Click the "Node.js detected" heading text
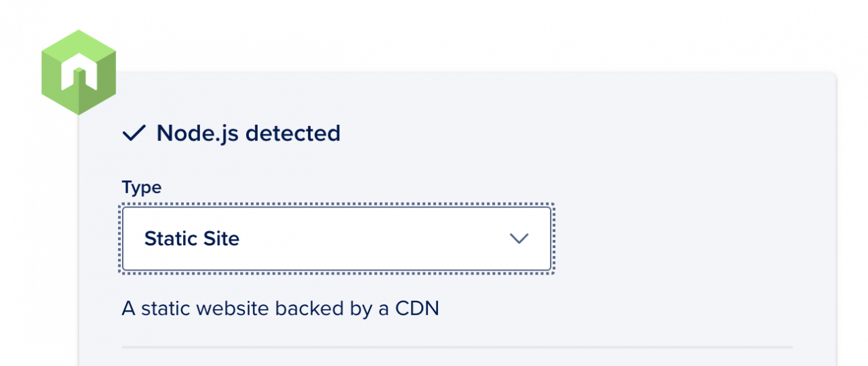868x366 pixels. [x=248, y=134]
